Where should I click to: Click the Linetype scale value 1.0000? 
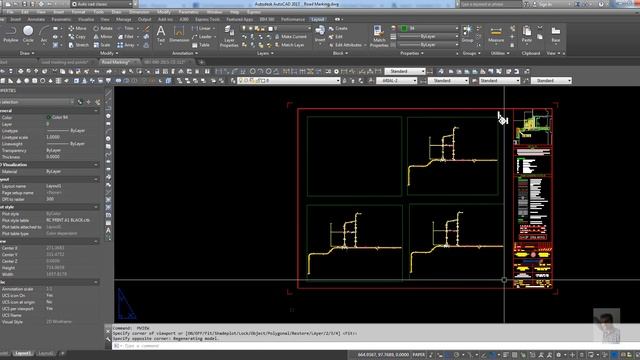[x=53, y=138]
